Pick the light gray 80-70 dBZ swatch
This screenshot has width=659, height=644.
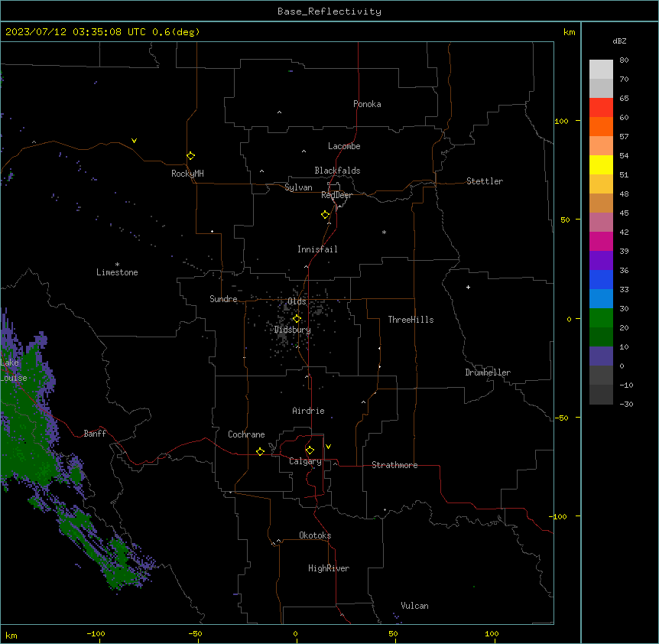point(601,70)
